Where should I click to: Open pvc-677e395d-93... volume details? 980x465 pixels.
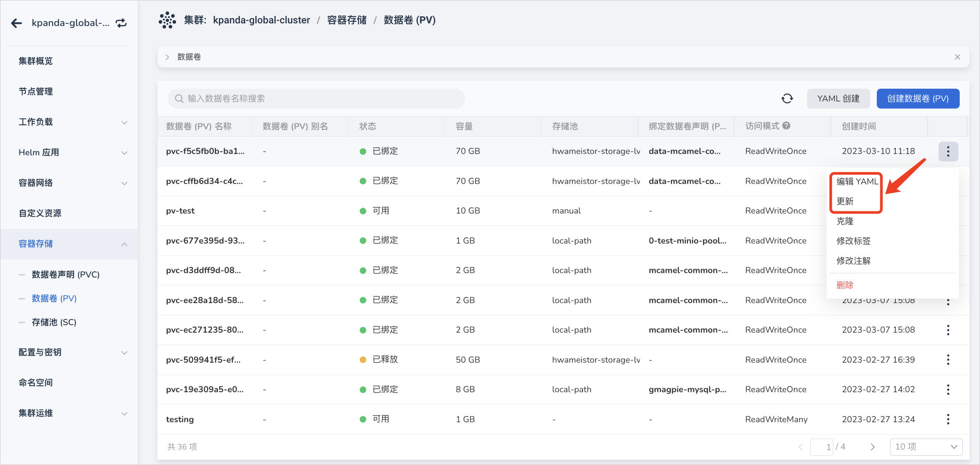pos(205,240)
